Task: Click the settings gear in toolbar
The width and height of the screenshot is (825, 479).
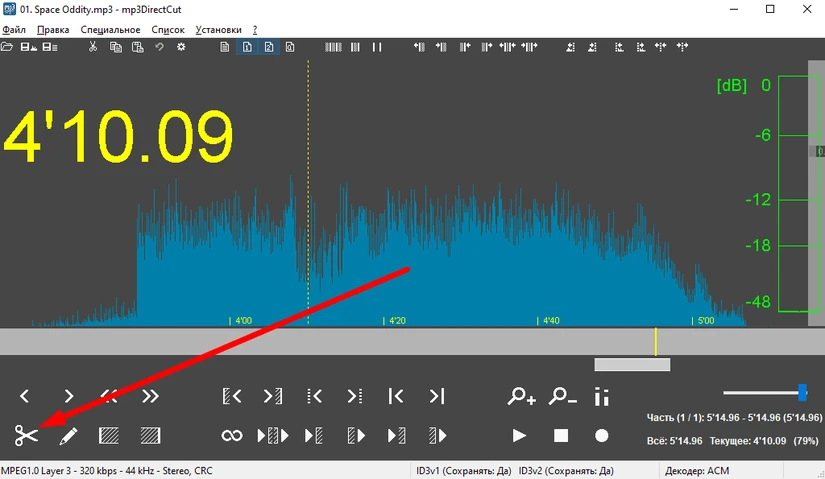Action: click(181, 47)
